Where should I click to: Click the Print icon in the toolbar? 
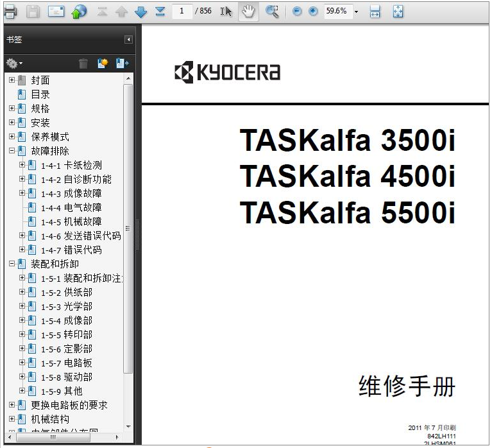[x=10, y=12]
